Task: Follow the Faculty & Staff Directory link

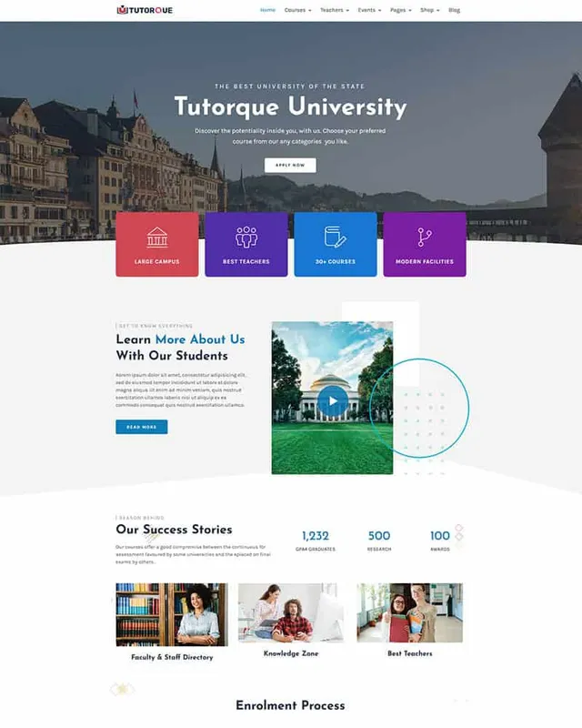Action: point(172,657)
